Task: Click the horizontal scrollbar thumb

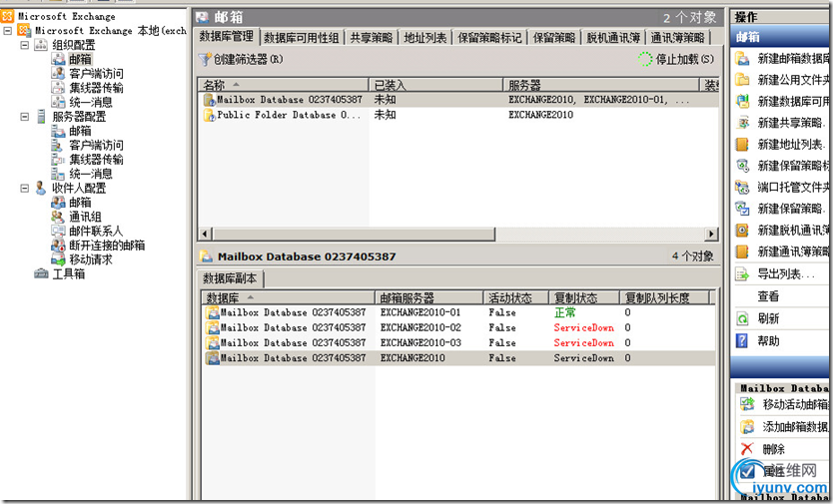Action: (354, 234)
